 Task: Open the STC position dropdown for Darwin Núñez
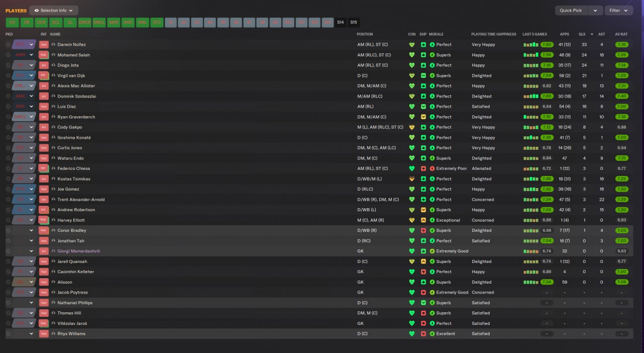[24, 44]
